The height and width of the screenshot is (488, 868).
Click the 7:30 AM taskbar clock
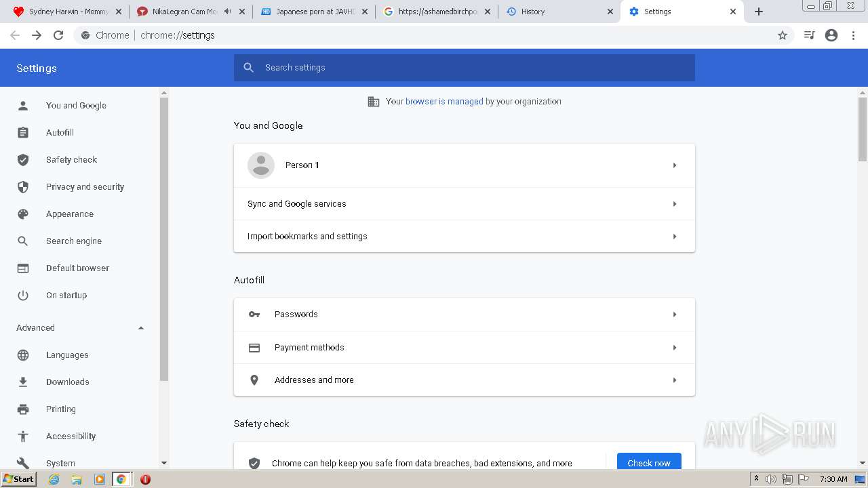click(x=833, y=479)
